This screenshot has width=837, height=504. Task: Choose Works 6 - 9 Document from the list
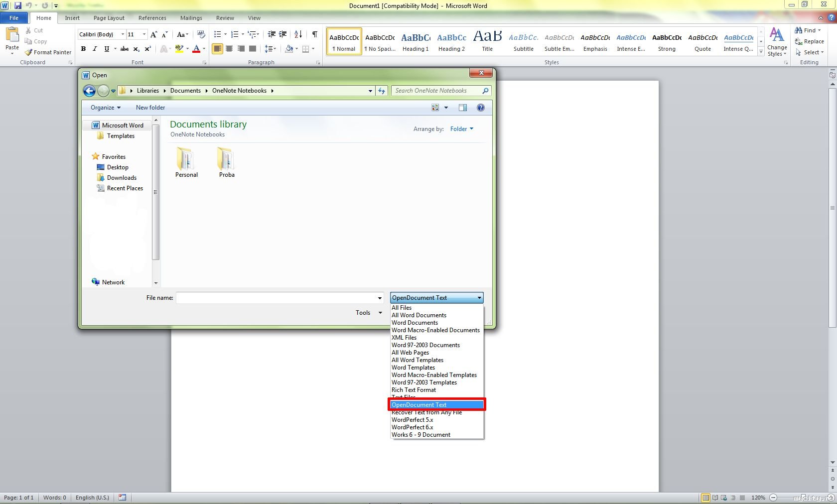click(436, 435)
